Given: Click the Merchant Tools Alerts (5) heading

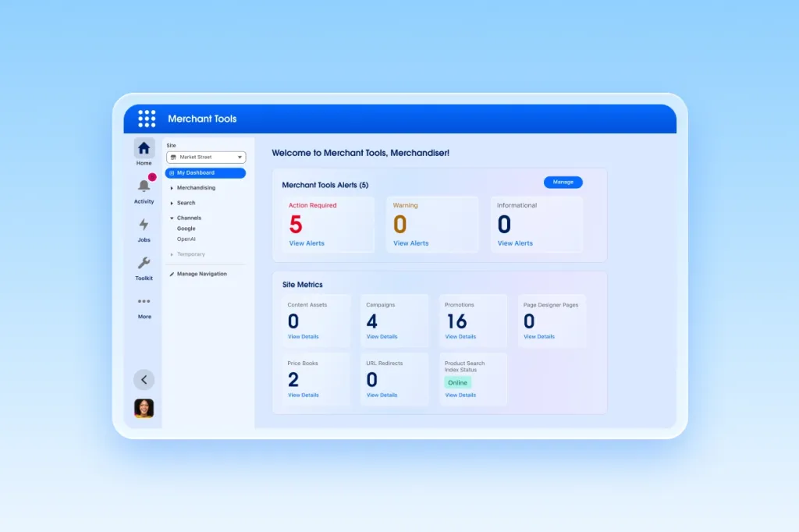Looking at the screenshot, I should (x=325, y=185).
